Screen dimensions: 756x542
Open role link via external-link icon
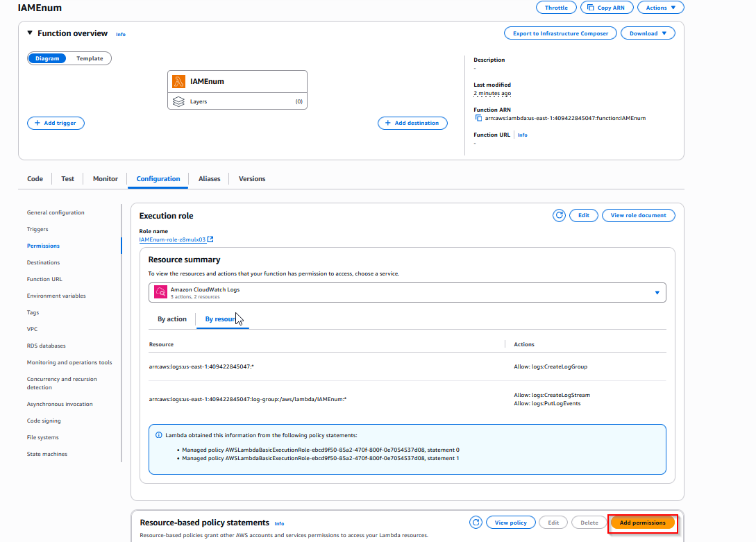pos(210,239)
